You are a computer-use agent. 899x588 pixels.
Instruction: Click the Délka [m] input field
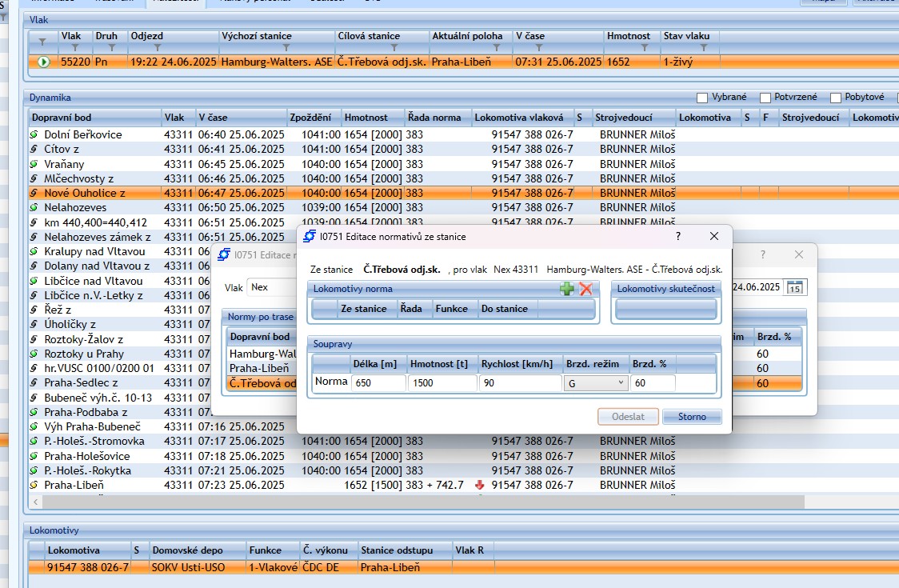pos(378,383)
